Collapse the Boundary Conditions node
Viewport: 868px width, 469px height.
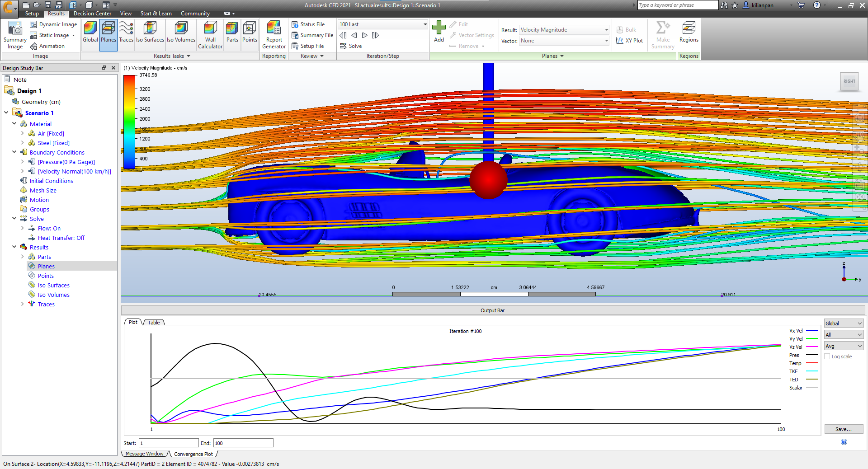[14, 152]
